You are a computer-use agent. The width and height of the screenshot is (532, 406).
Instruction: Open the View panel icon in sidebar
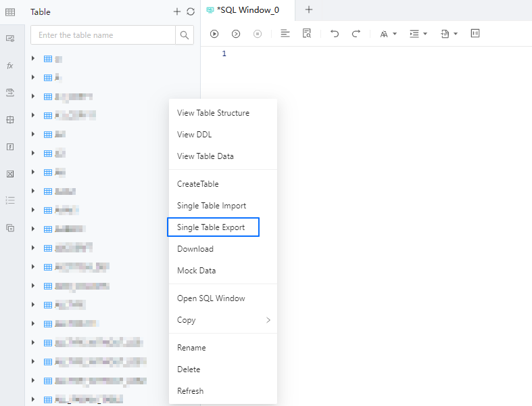point(10,39)
